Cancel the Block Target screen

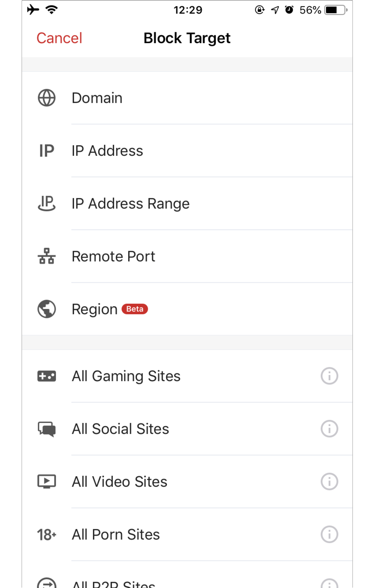pyautogui.click(x=59, y=38)
